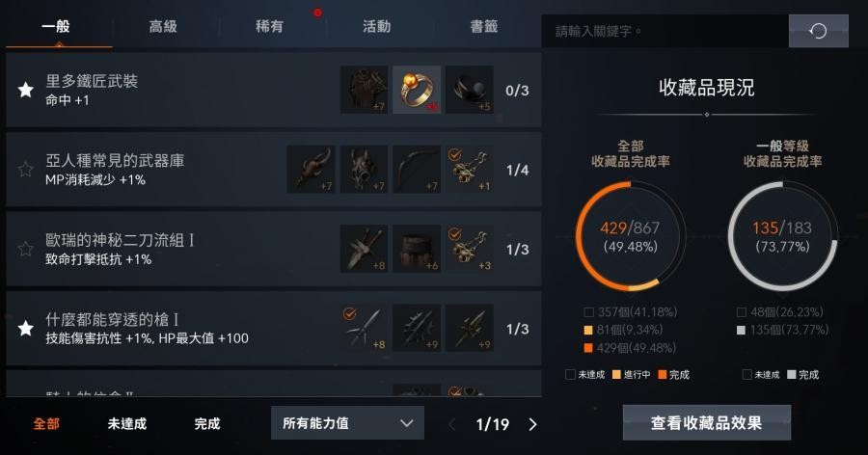Click the keyword search input field

tap(665, 31)
